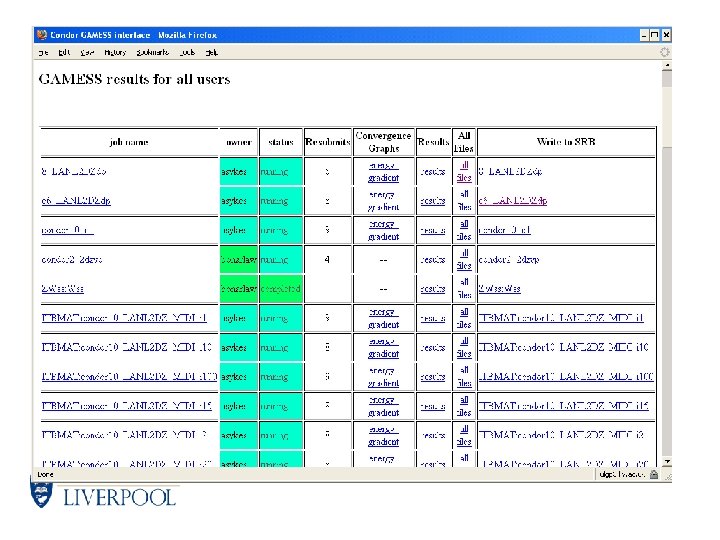The image size is (720, 540).
Task: Click the 'Done' status bar text
Action: (45, 474)
